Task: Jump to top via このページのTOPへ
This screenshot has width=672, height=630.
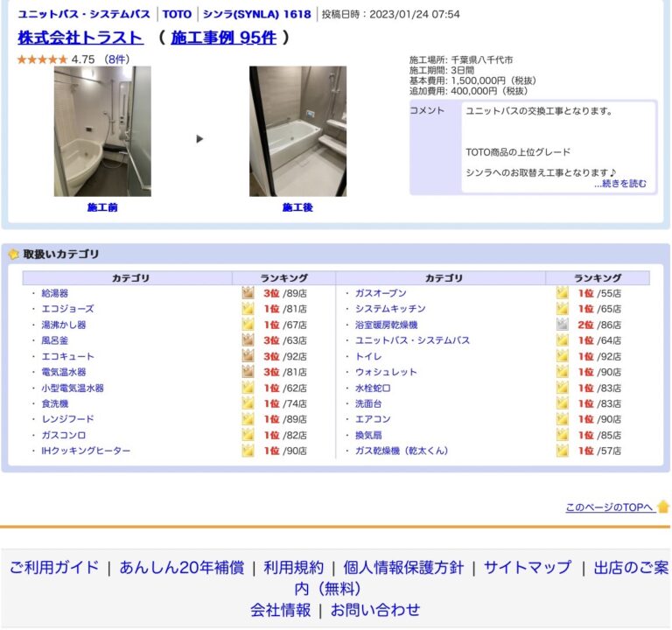Action: (609, 507)
